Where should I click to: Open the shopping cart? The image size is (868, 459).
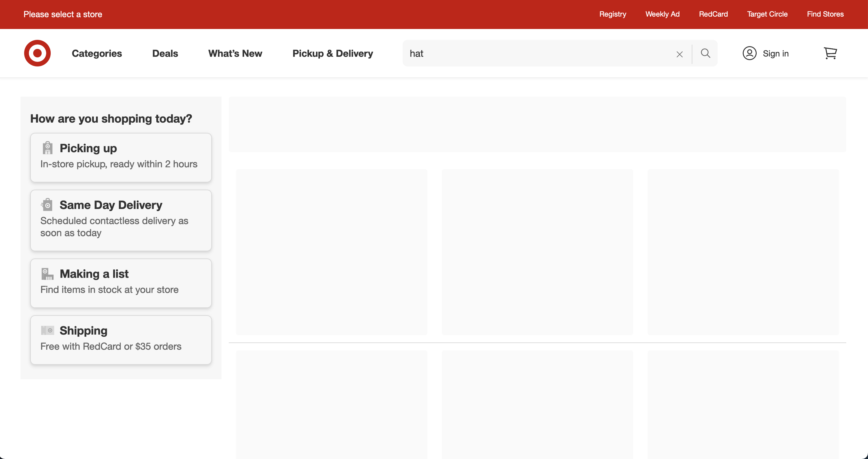pos(830,53)
